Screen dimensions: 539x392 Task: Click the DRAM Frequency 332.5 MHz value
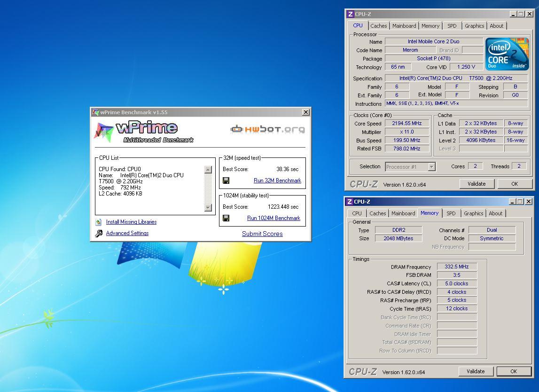pyautogui.click(x=457, y=267)
